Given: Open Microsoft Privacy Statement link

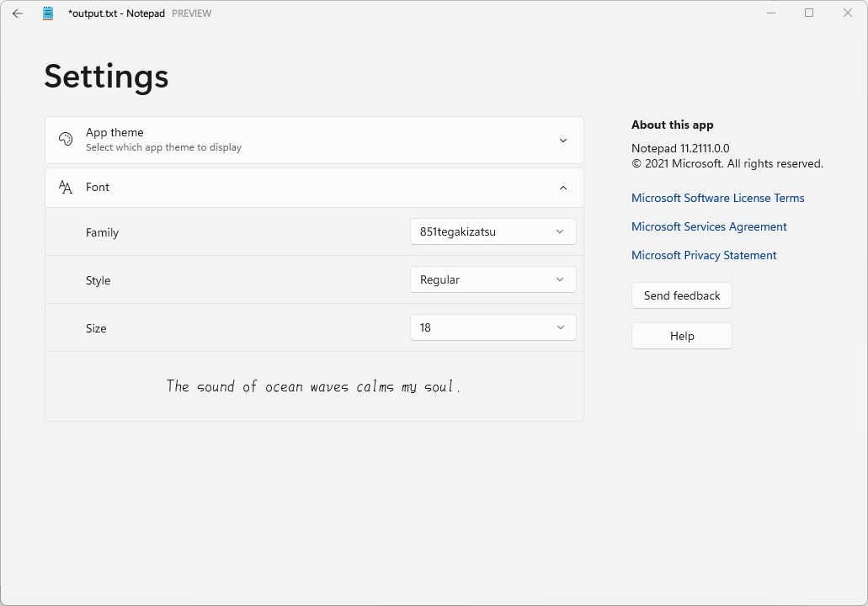Looking at the screenshot, I should click(x=704, y=255).
